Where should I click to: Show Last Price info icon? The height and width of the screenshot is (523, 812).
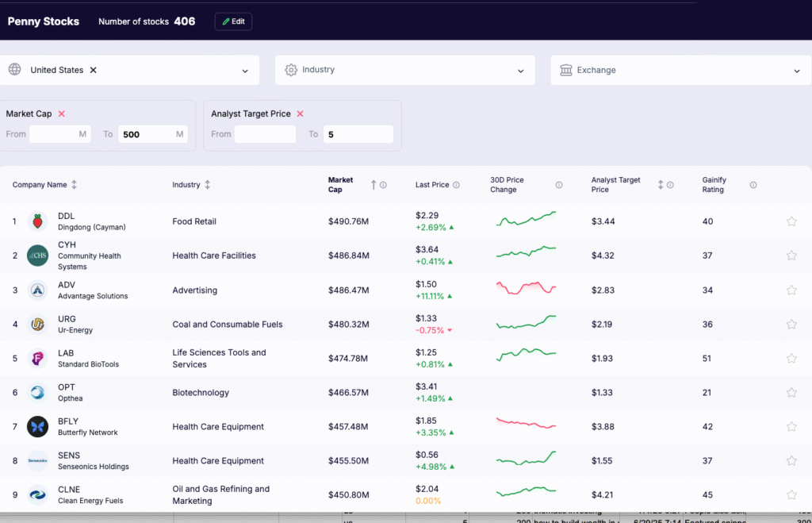pos(456,185)
